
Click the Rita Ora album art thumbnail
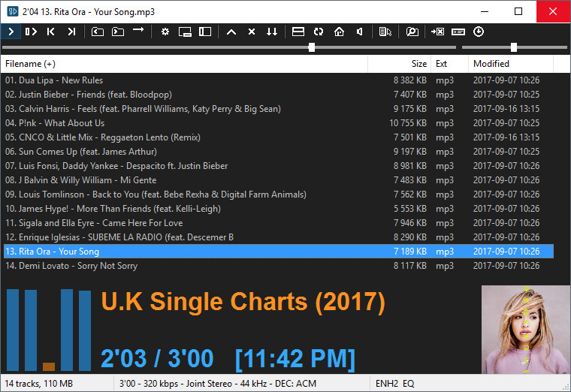(x=524, y=330)
